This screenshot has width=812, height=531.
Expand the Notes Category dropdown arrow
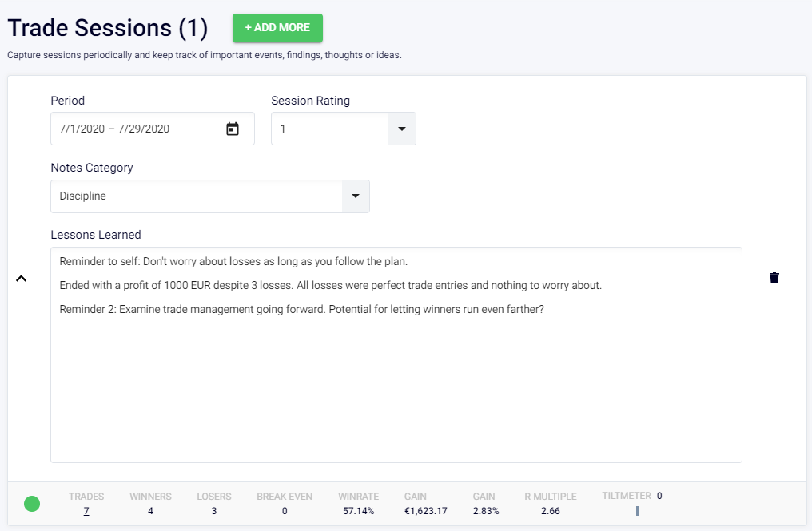click(356, 196)
